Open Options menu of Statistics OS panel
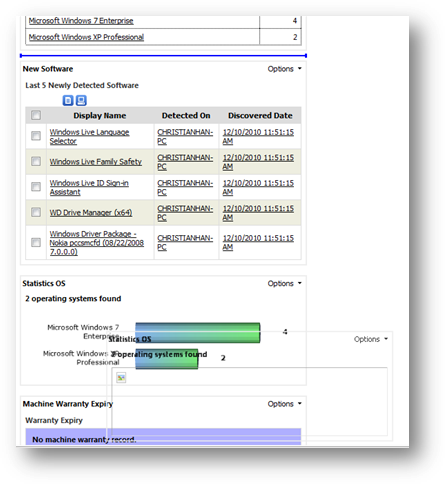The image size is (445, 484). (284, 283)
